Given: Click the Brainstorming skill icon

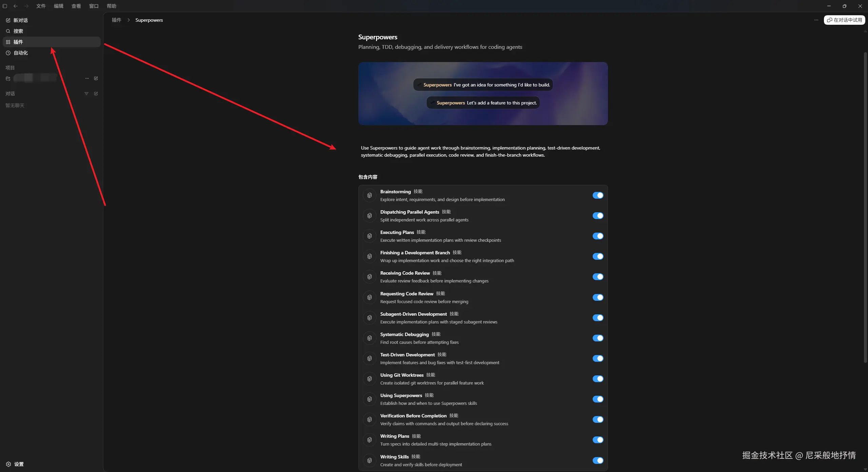Looking at the screenshot, I should (x=370, y=195).
